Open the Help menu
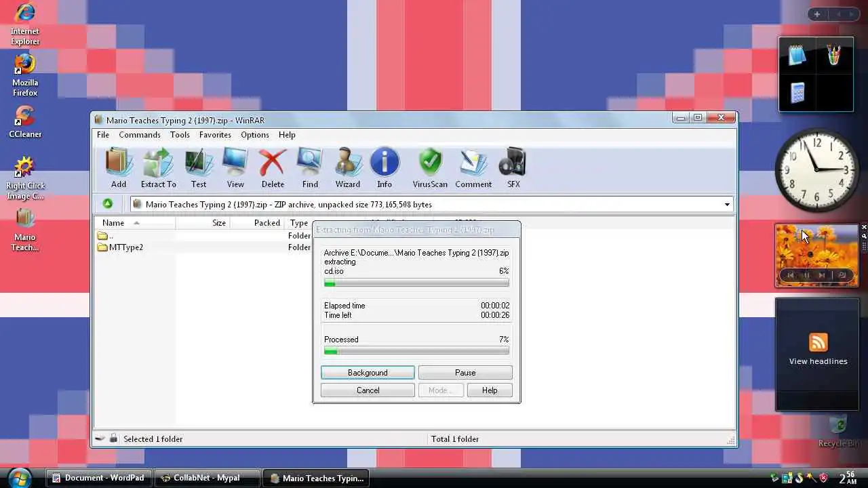868x488 pixels. click(287, 135)
